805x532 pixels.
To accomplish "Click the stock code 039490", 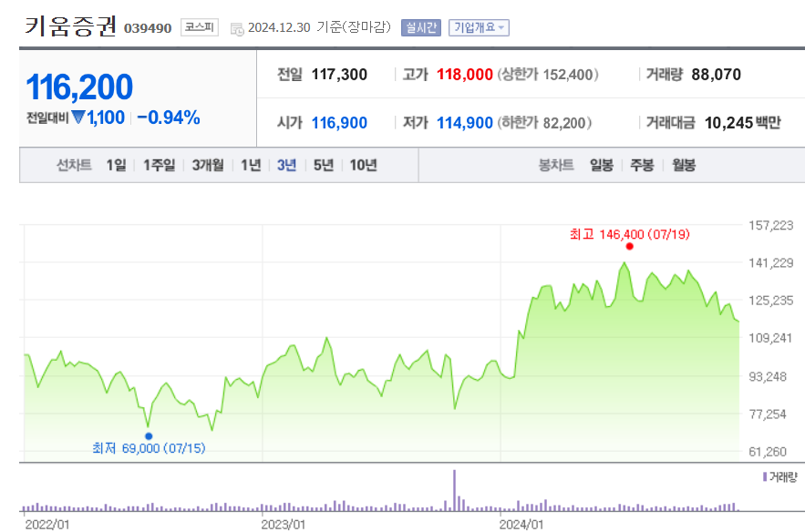I will 148,28.
